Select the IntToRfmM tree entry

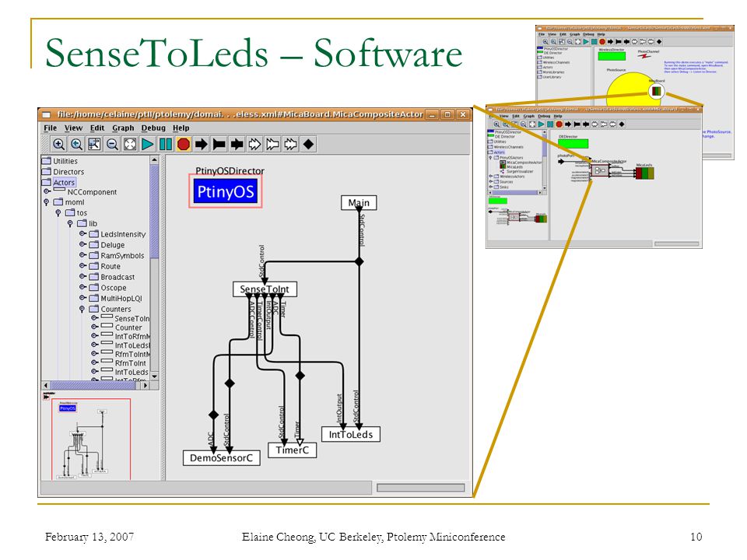click(x=126, y=336)
